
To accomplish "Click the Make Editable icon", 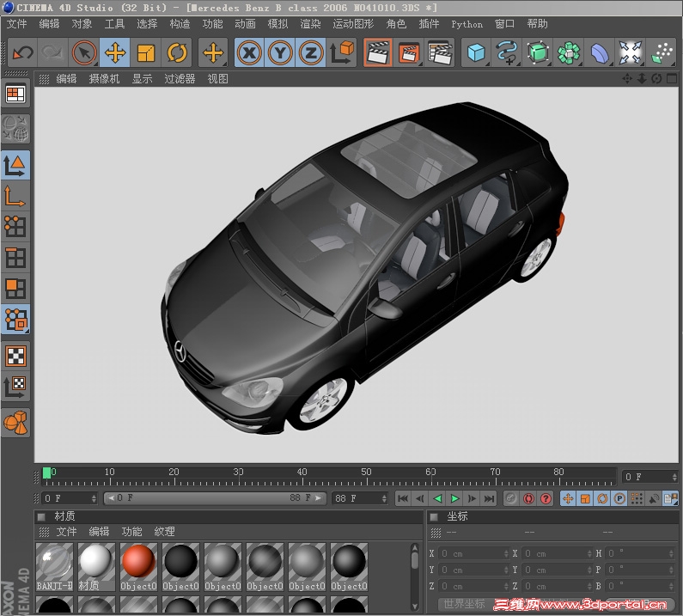I will [x=15, y=129].
